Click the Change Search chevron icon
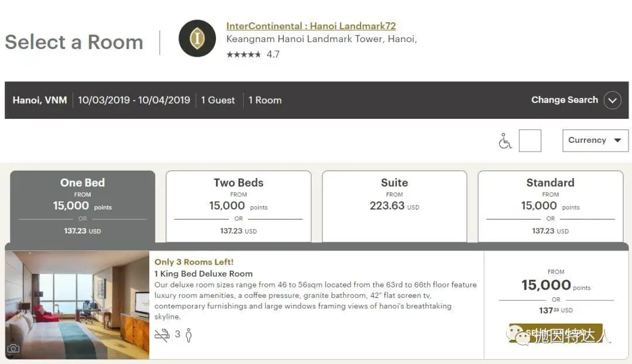This screenshot has width=632, height=364. (x=613, y=100)
